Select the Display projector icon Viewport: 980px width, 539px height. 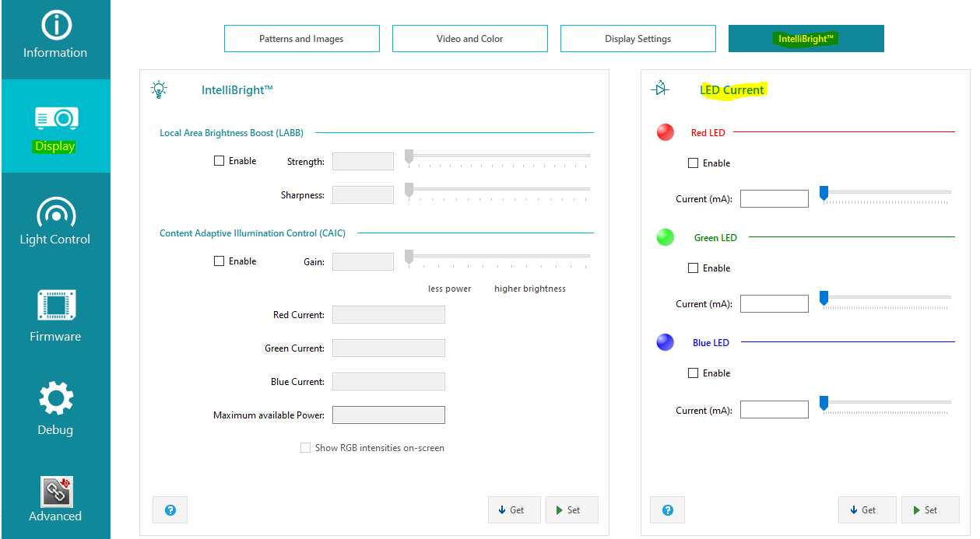(x=55, y=117)
